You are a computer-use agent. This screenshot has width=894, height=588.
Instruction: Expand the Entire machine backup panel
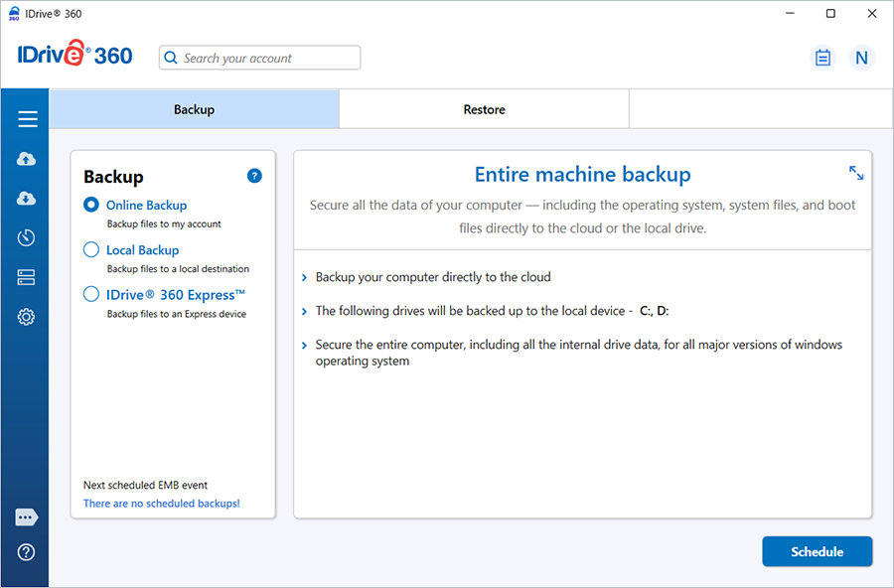(x=856, y=173)
